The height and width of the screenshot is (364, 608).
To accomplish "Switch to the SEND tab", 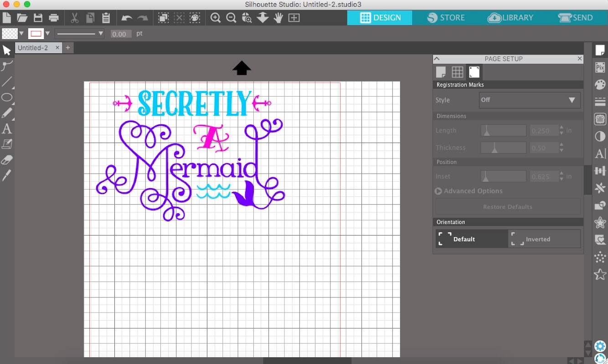I will (x=575, y=18).
